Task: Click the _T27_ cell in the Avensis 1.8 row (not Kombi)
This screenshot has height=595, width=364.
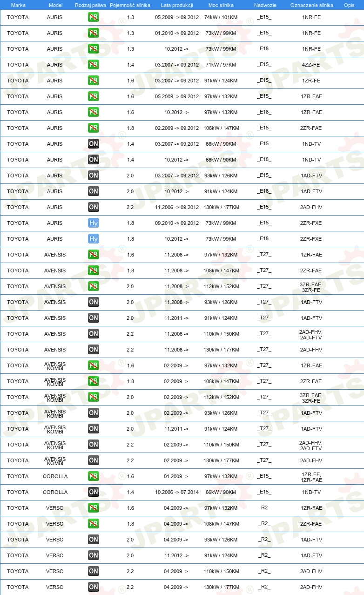Action: click(264, 270)
